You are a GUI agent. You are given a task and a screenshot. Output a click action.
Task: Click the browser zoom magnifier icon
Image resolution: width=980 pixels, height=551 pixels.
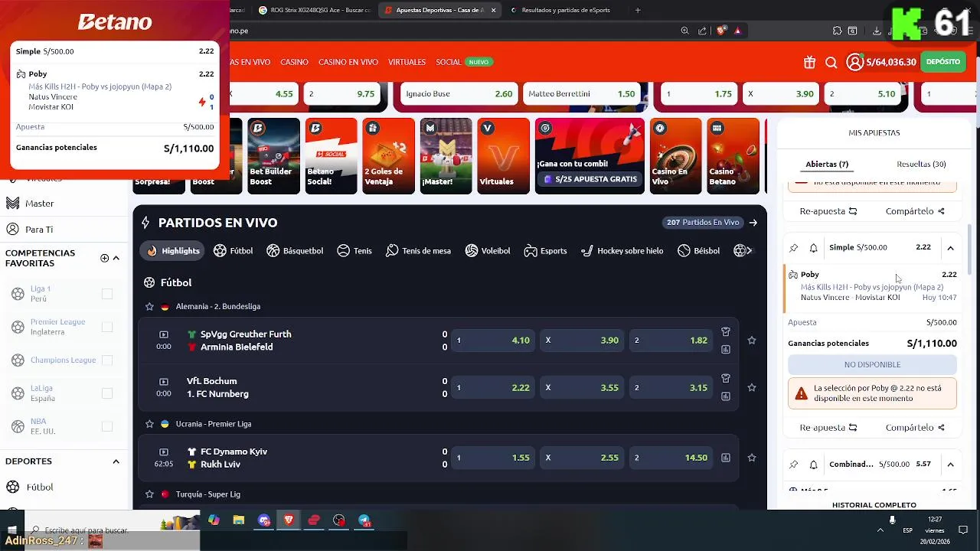click(x=684, y=31)
